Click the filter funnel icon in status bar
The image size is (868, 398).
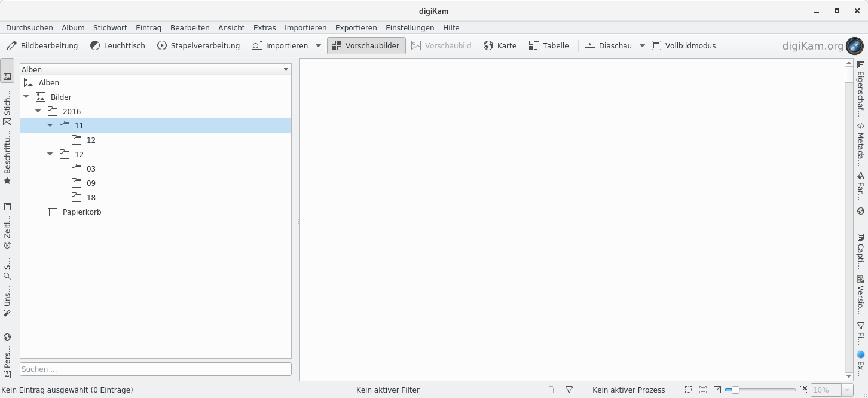tap(569, 390)
